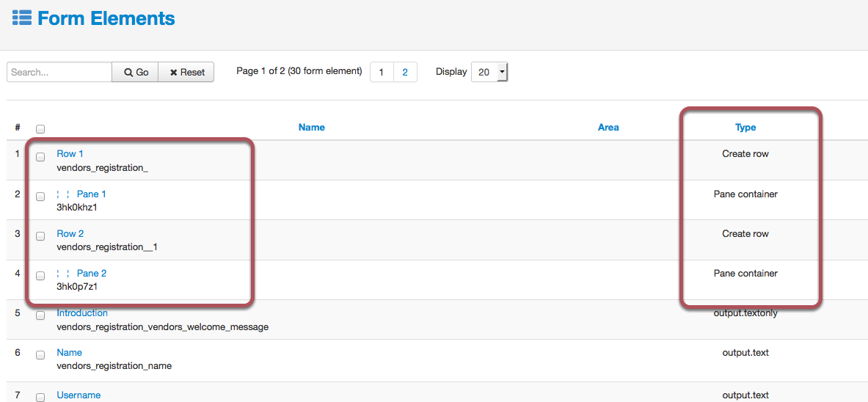Click the Create row type in row 1
The width and height of the screenshot is (868, 402).
click(x=745, y=154)
